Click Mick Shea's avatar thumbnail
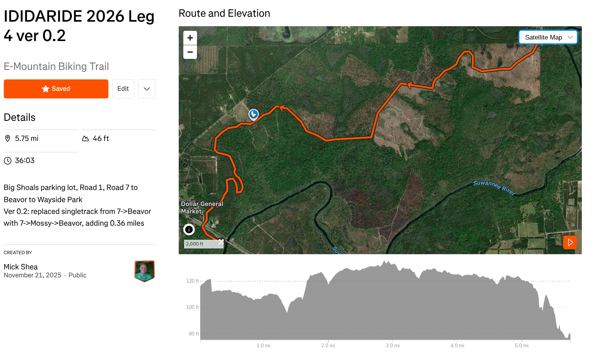This screenshot has width=594, height=364. pyautogui.click(x=145, y=271)
